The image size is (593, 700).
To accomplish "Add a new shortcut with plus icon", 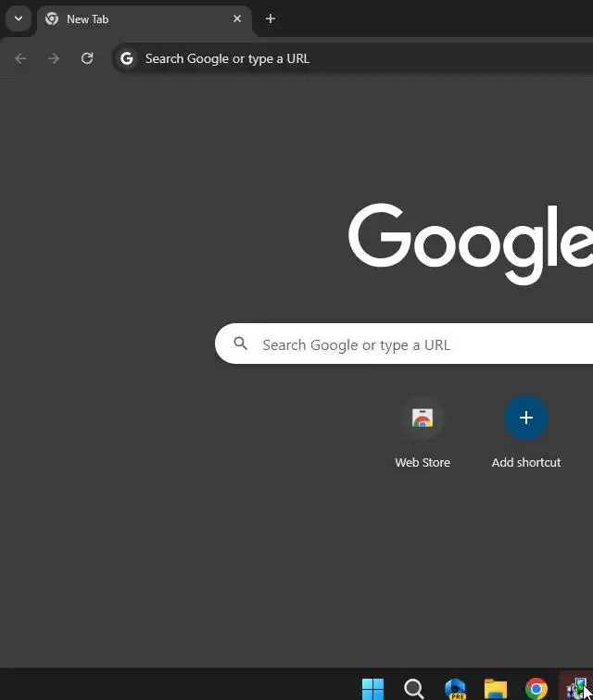I will click(526, 418).
